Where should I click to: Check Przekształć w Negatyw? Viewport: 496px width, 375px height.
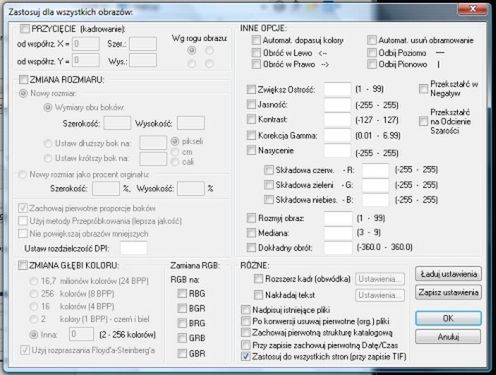click(423, 89)
